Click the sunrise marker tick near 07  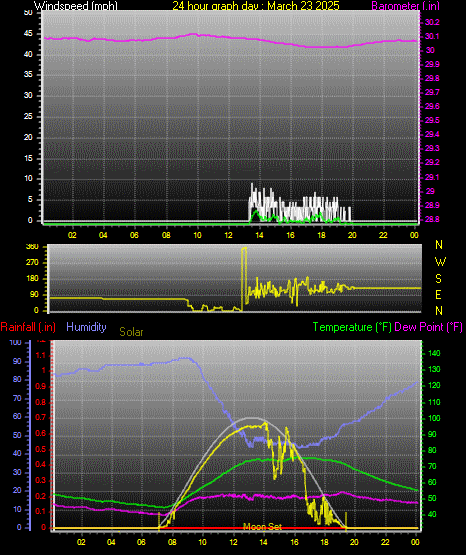(159, 520)
